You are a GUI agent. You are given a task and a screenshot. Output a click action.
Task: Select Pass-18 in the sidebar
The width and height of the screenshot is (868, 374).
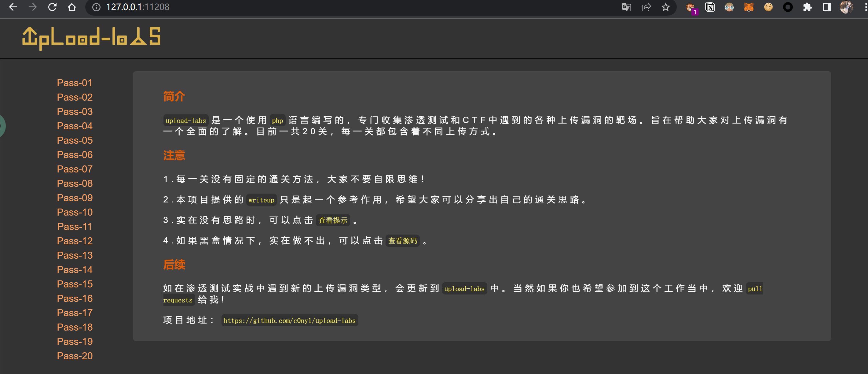point(75,327)
